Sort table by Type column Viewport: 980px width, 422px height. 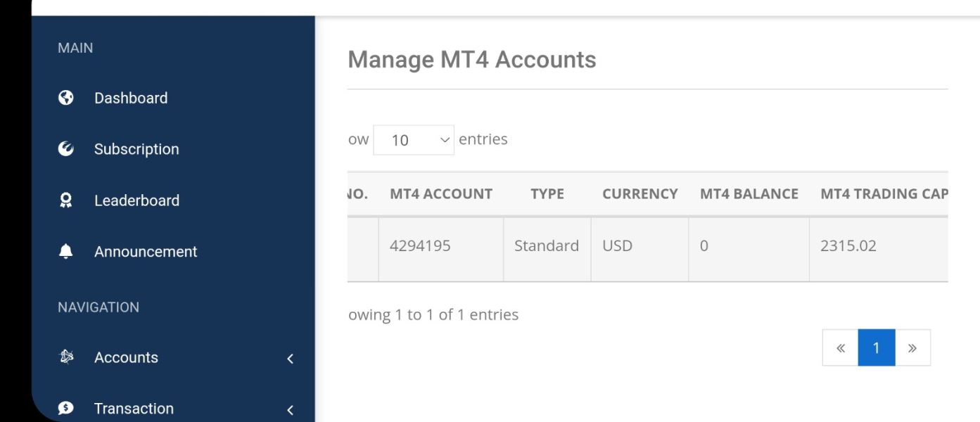[x=547, y=194]
